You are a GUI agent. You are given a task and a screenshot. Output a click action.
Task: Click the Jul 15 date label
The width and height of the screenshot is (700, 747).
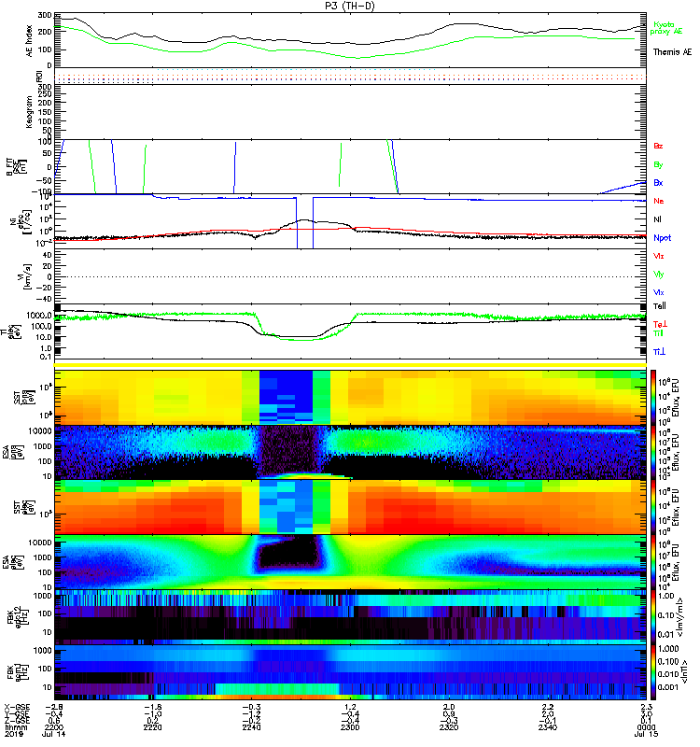(x=646, y=734)
